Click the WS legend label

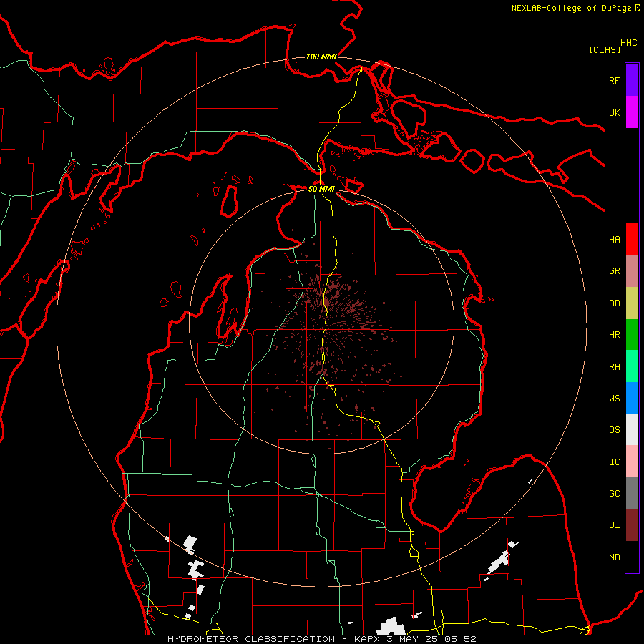coord(614,398)
